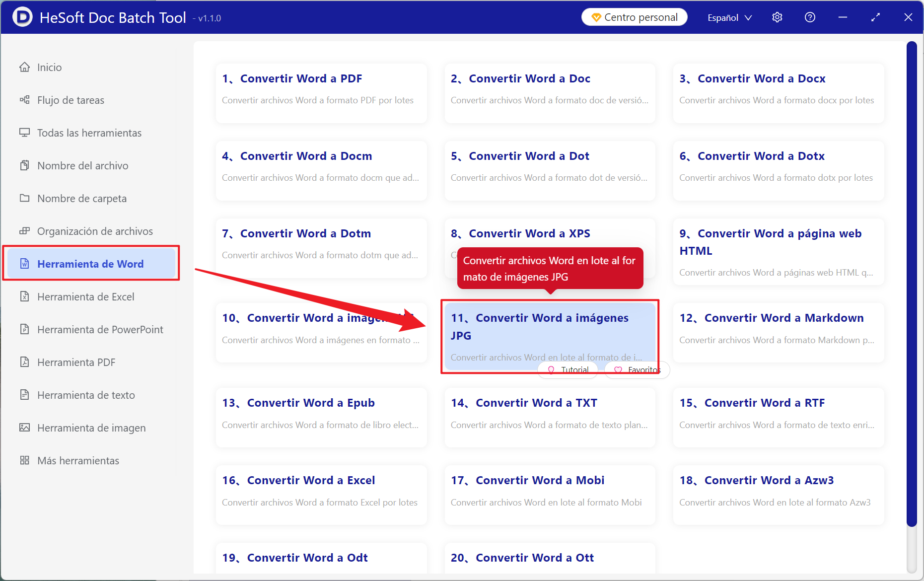Open Convertir Word a página web HTML

779,252
